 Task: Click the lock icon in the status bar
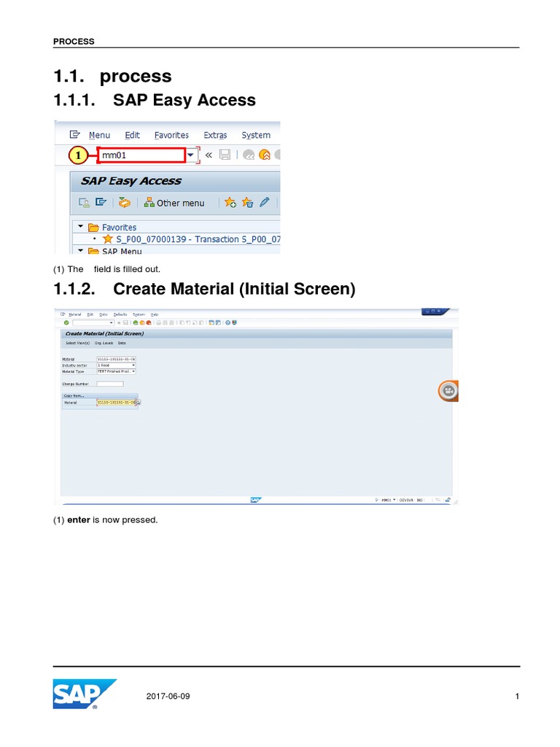point(448,500)
